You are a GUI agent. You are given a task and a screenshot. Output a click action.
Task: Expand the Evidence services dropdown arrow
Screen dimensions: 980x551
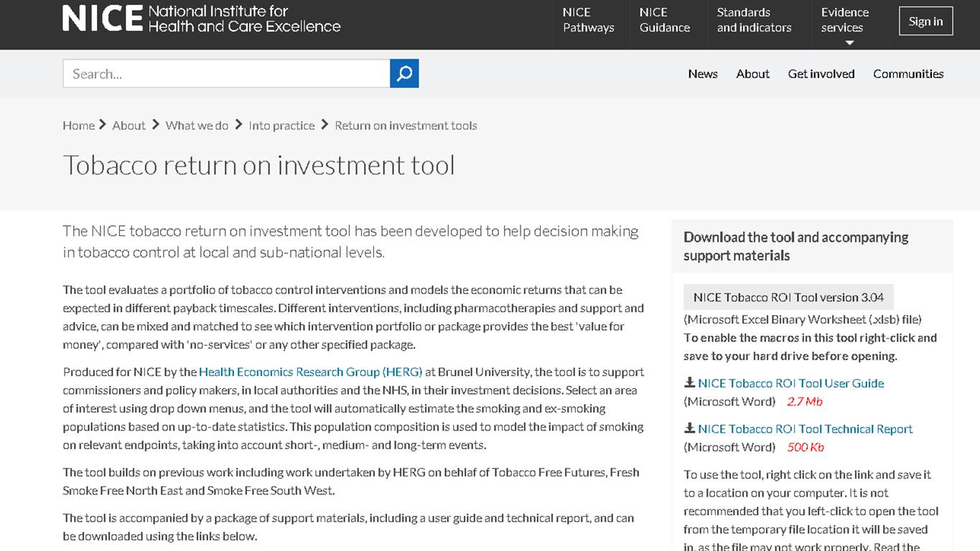849,43
